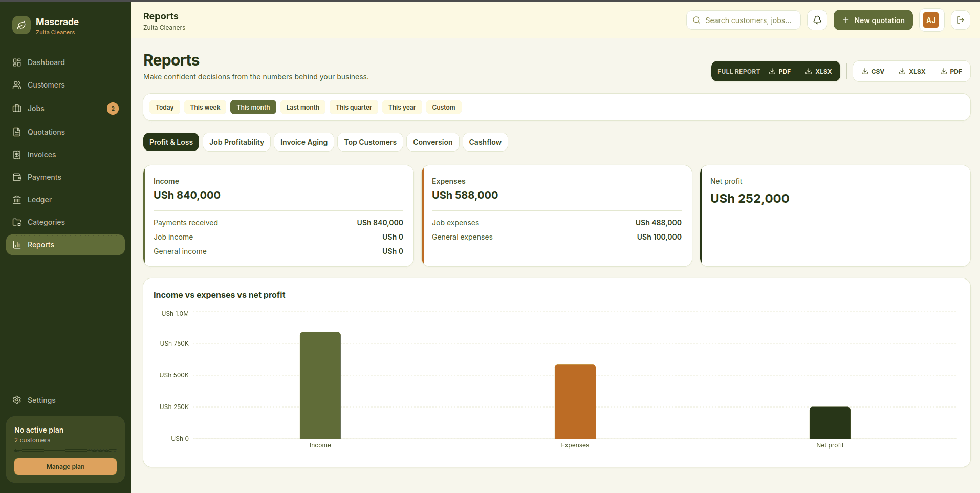The height and width of the screenshot is (493, 980).
Task: Click the Jobs badge showing 2
Action: tap(113, 109)
